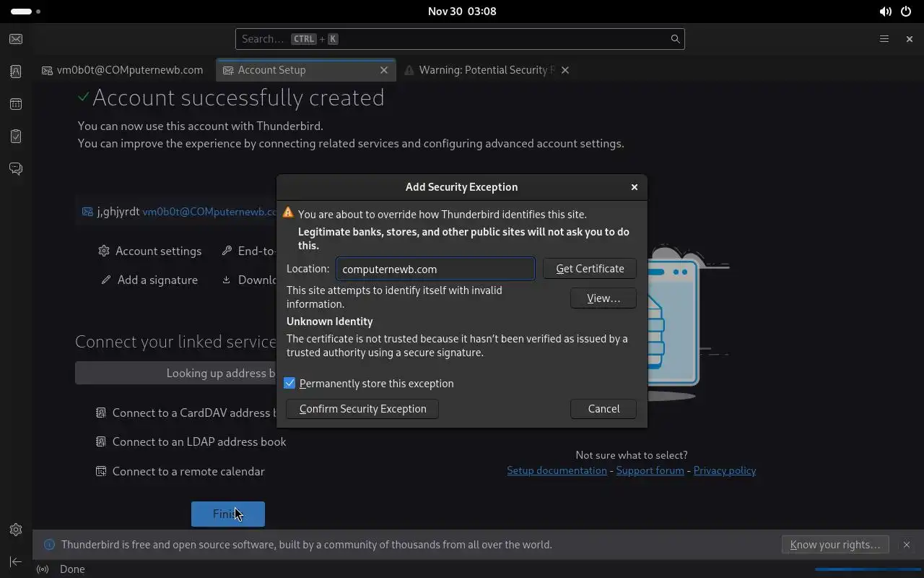Open the Address Book sidebar icon
This screenshot has width=924, height=578.
(16, 72)
